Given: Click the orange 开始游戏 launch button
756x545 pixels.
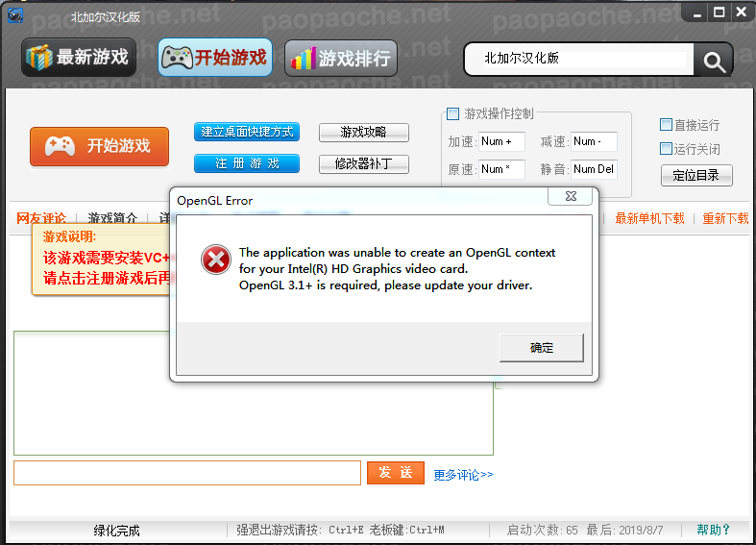Looking at the screenshot, I should (99, 146).
